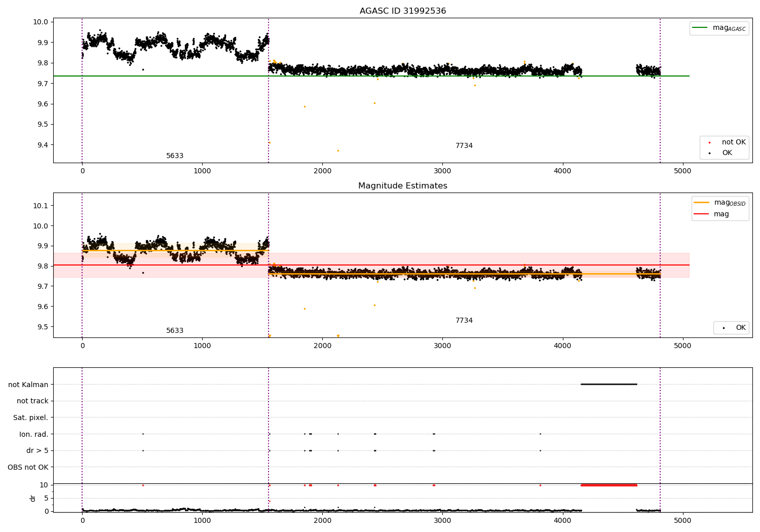This screenshot has width=760, height=532.
Task: Click the red line sample beside 'mag' legend
Action: (702, 214)
